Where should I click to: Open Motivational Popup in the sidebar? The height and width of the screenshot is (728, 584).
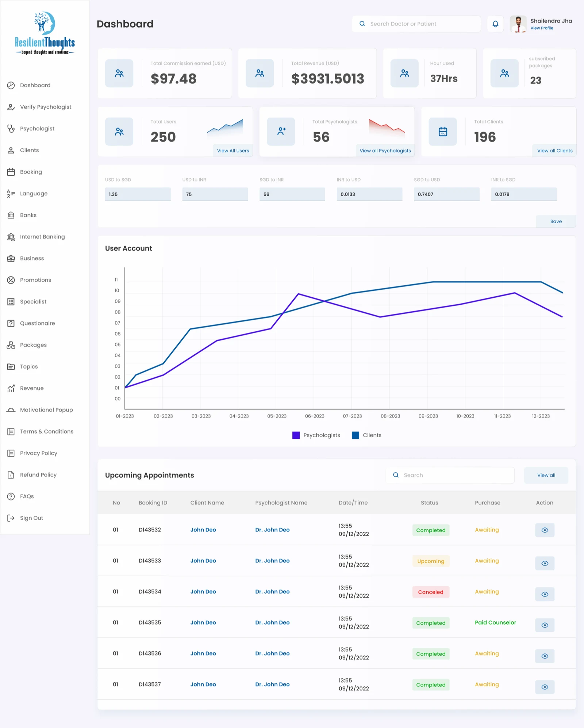[x=46, y=410]
